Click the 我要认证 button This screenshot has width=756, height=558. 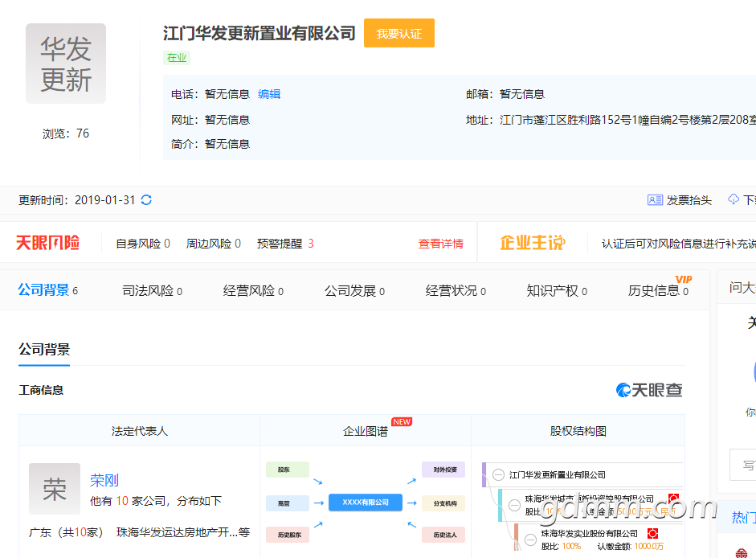(399, 33)
